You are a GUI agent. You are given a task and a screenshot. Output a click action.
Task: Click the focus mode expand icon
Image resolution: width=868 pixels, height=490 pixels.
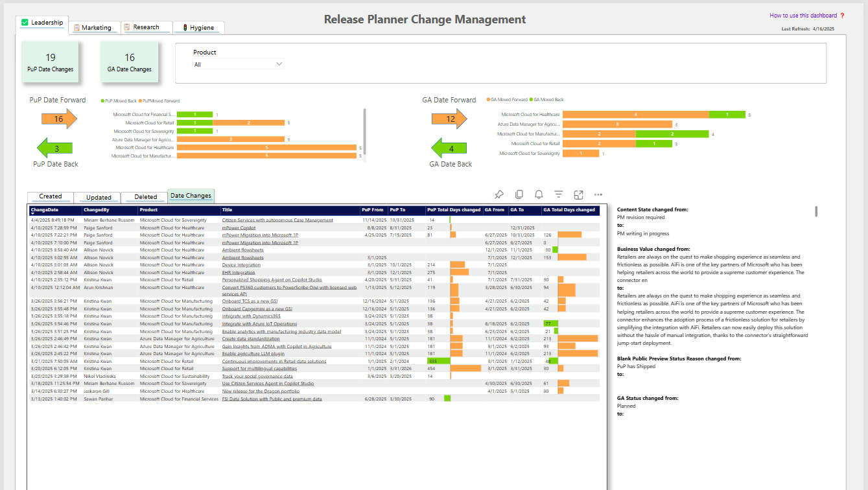point(579,194)
